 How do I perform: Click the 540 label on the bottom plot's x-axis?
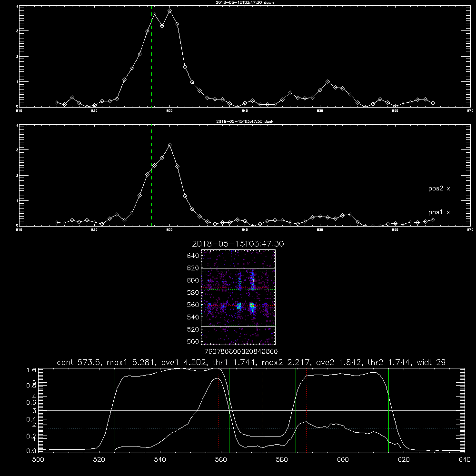coord(160,460)
